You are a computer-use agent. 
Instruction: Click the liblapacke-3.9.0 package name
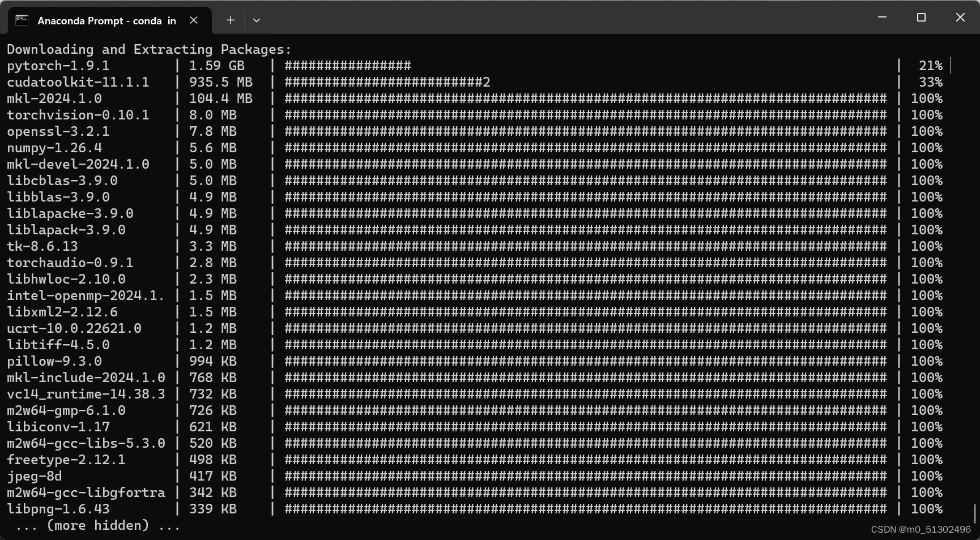[70, 213]
